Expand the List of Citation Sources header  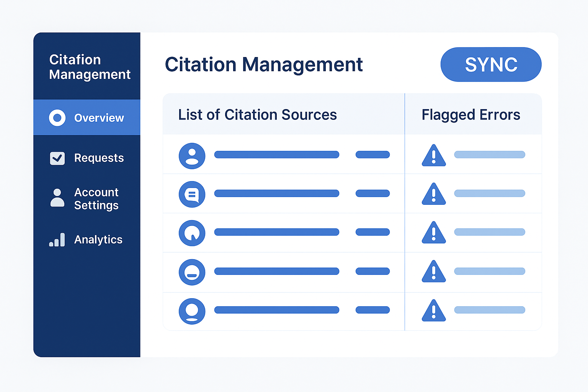(x=257, y=114)
